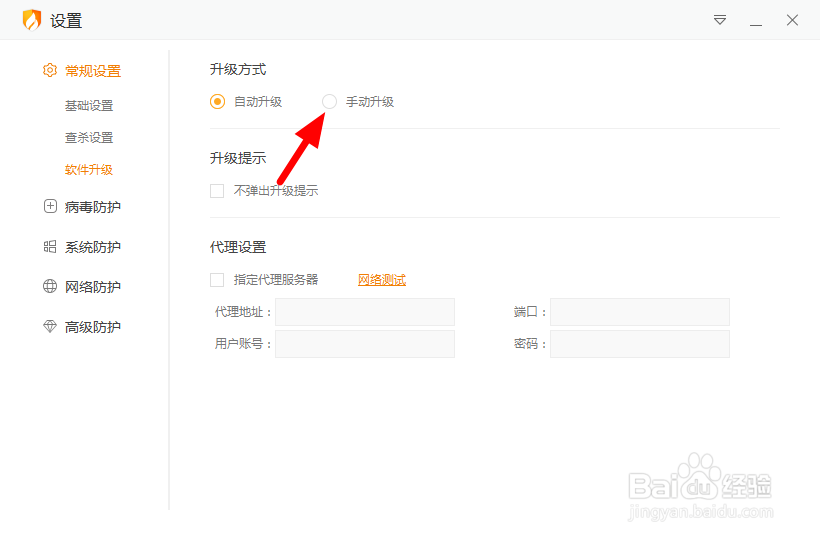
Task: Open the 网络测试 link
Action: pyautogui.click(x=382, y=280)
